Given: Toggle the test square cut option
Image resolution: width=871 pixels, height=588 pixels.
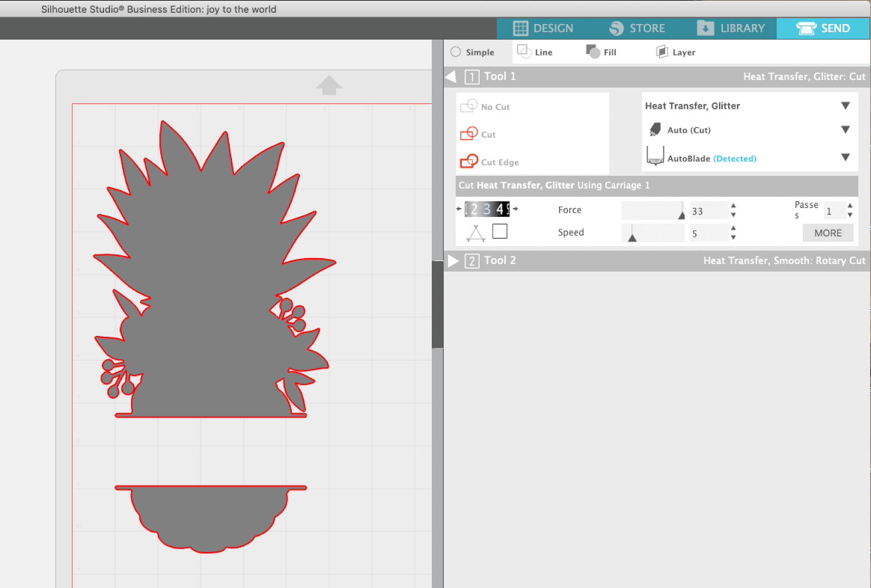Looking at the screenshot, I should (x=500, y=231).
